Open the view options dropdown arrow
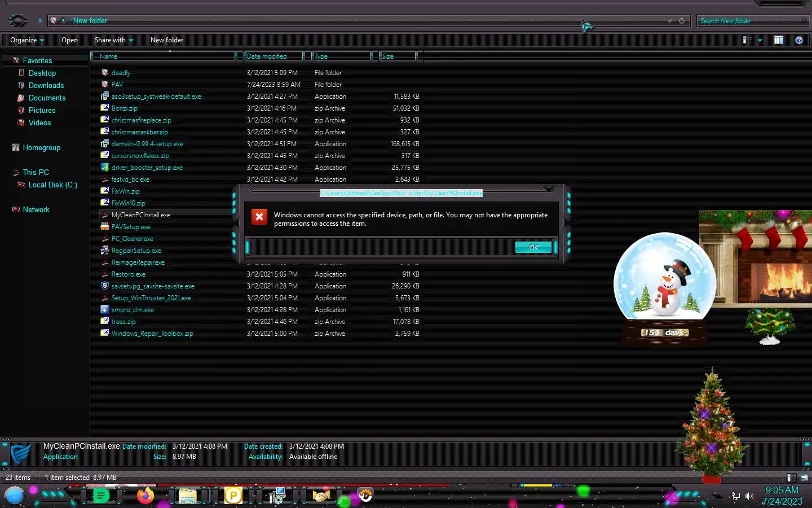 tap(760, 40)
